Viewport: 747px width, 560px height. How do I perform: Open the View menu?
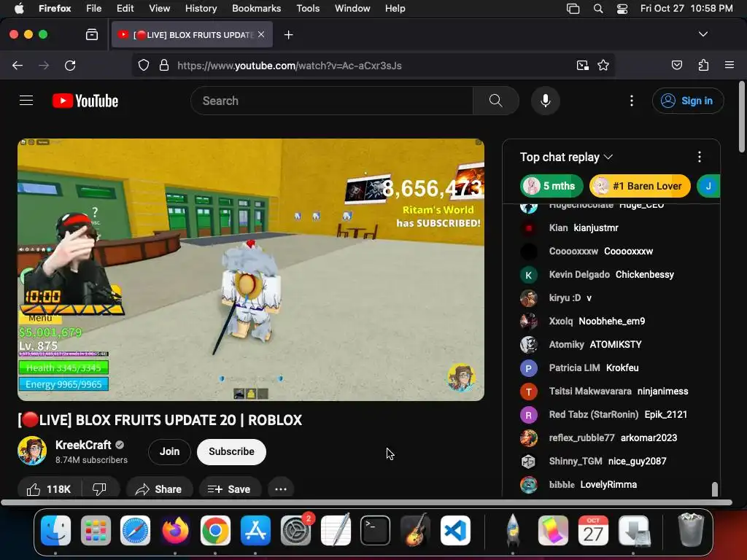pyautogui.click(x=159, y=9)
